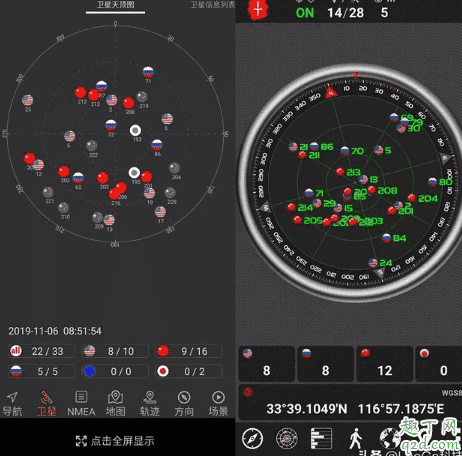Tap the ON GPS status
The height and width of the screenshot is (456, 462).
[x=305, y=13]
